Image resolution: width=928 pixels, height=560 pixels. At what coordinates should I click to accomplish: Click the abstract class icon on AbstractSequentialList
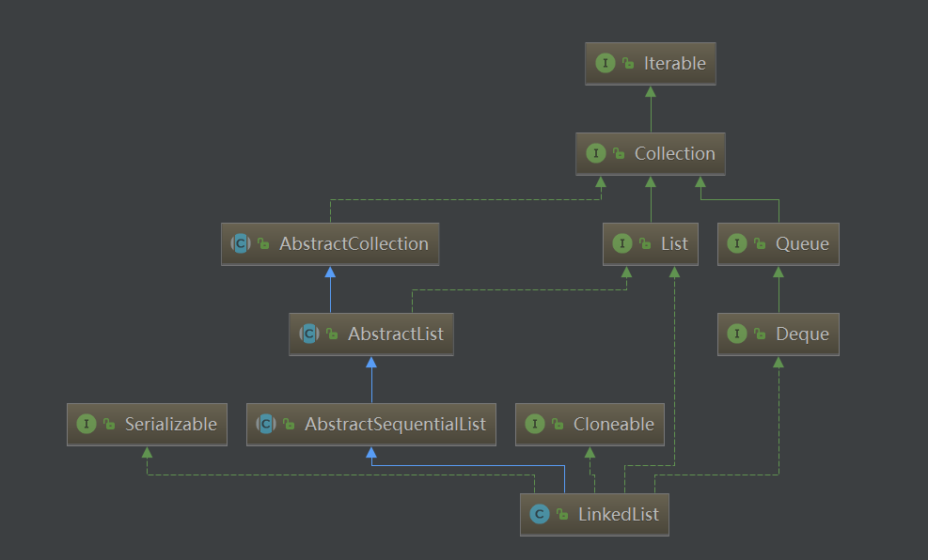(266, 424)
